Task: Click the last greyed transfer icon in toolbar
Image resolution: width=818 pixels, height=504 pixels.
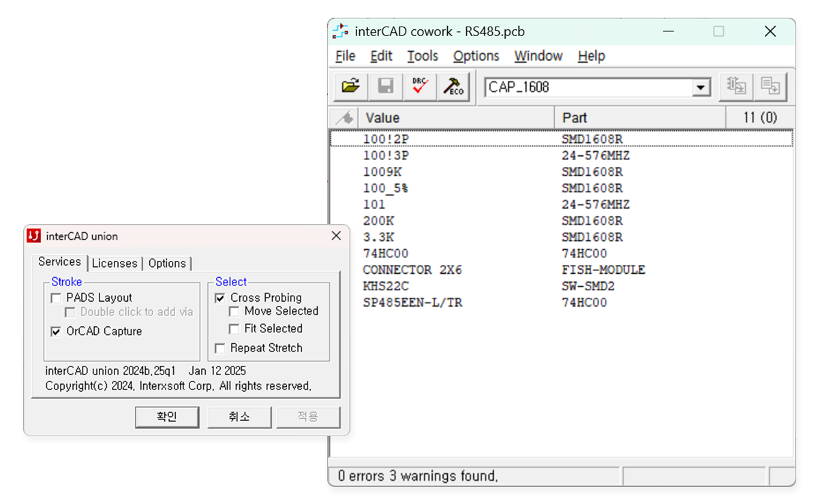Action: tap(770, 86)
